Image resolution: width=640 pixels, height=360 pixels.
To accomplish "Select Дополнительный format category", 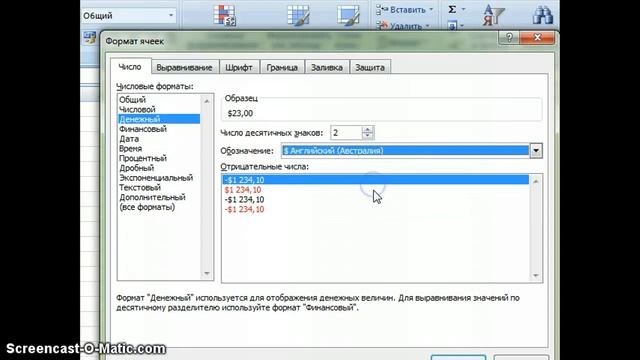I will 159,198.
